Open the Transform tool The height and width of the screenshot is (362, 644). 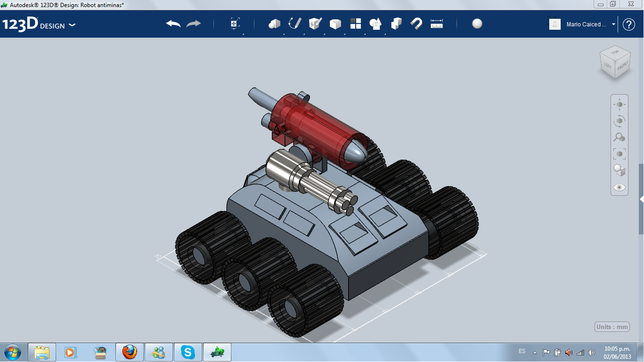click(x=235, y=24)
